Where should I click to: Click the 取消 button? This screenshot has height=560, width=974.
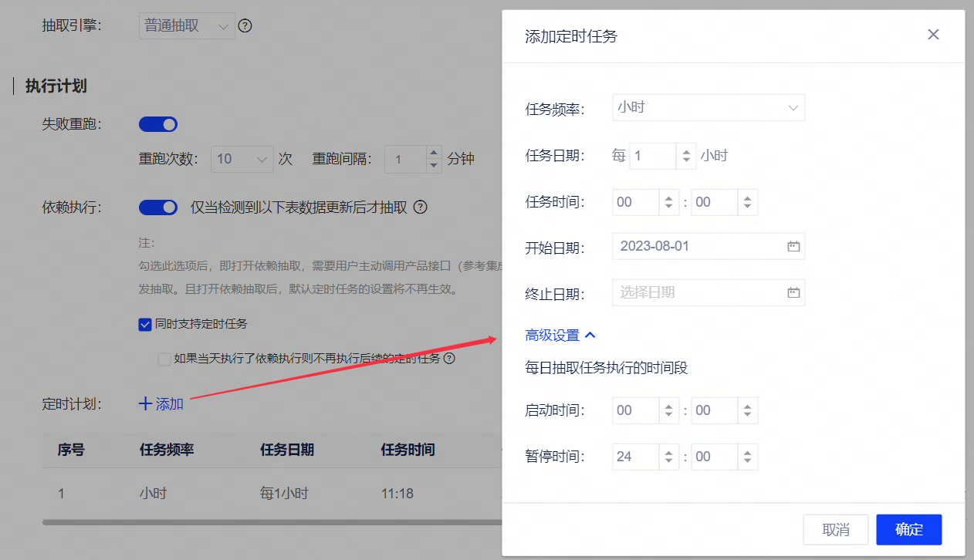point(835,530)
